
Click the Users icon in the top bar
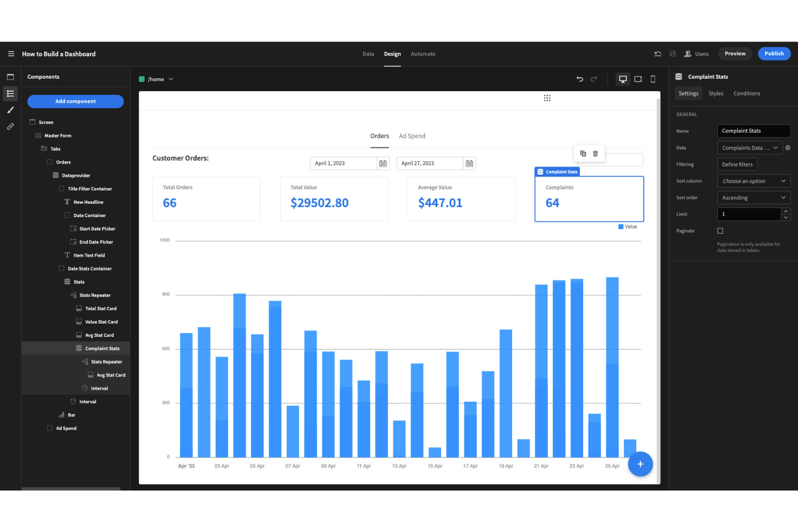[687, 54]
